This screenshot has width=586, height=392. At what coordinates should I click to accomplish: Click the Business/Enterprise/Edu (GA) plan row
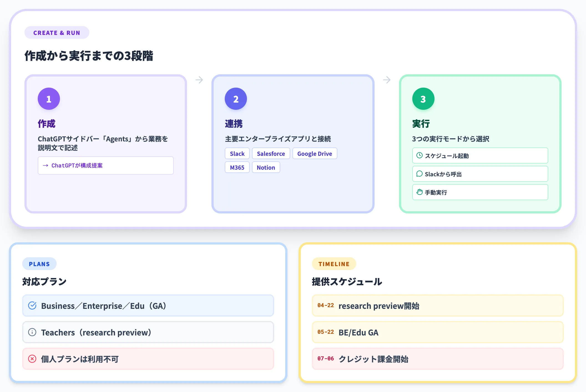click(x=148, y=306)
